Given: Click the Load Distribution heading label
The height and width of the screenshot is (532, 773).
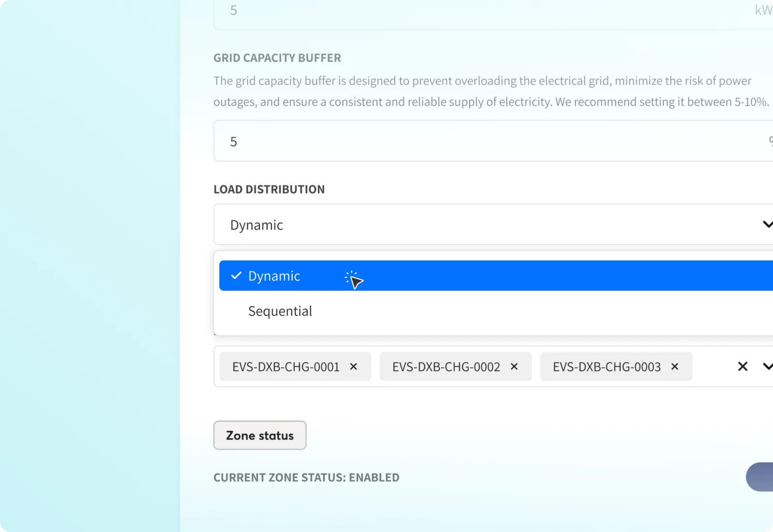Looking at the screenshot, I should coord(269,189).
